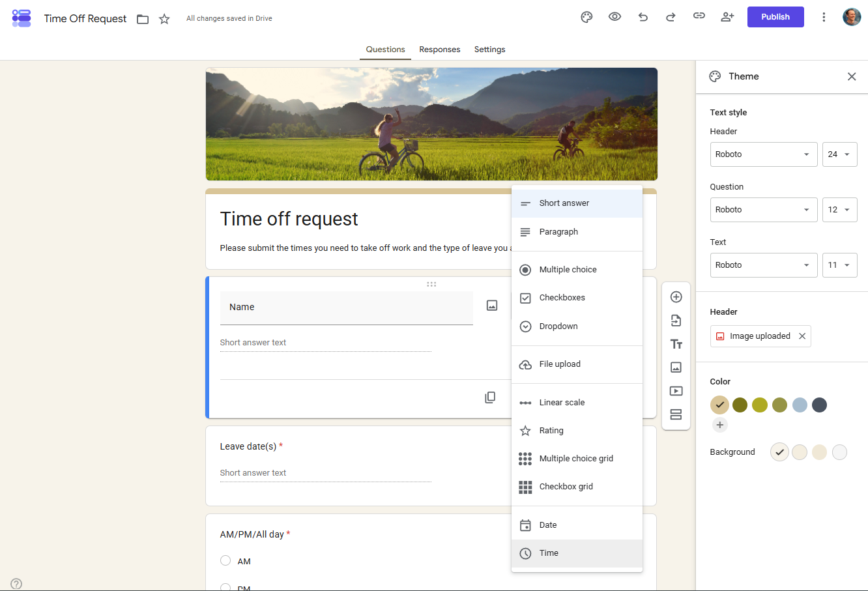Open the Text font Roboto dropdown
This screenshot has height=591, width=868.
(764, 265)
